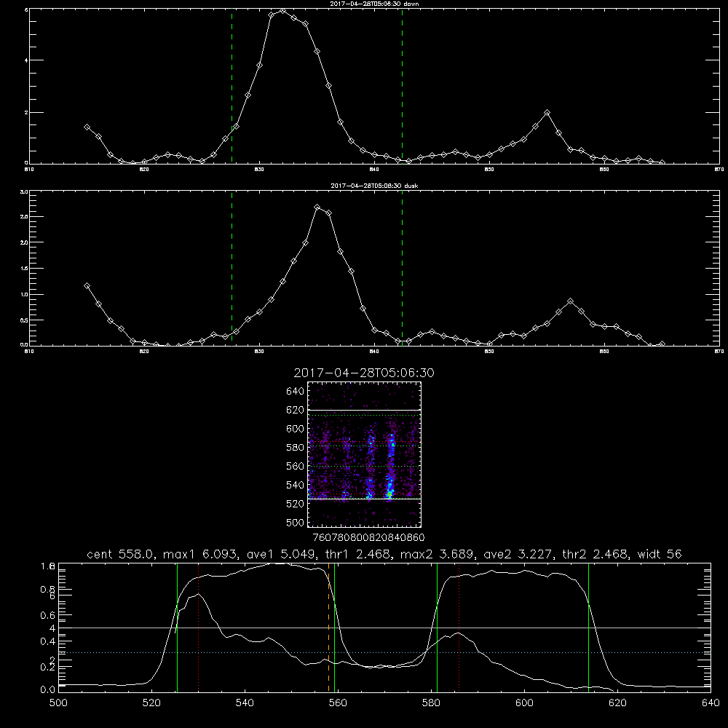Screen dimensions: 728x728
Task: Click the heatmap title 2017-04-28T05:06:30
Action: tap(364, 373)
